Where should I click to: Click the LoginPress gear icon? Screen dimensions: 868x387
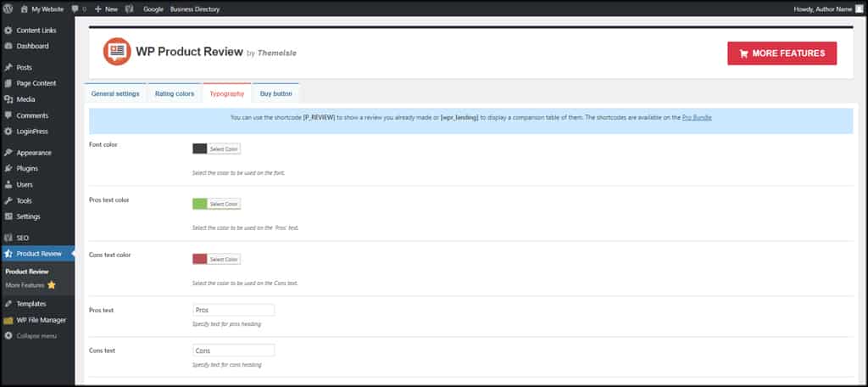(x=8, y=132)
